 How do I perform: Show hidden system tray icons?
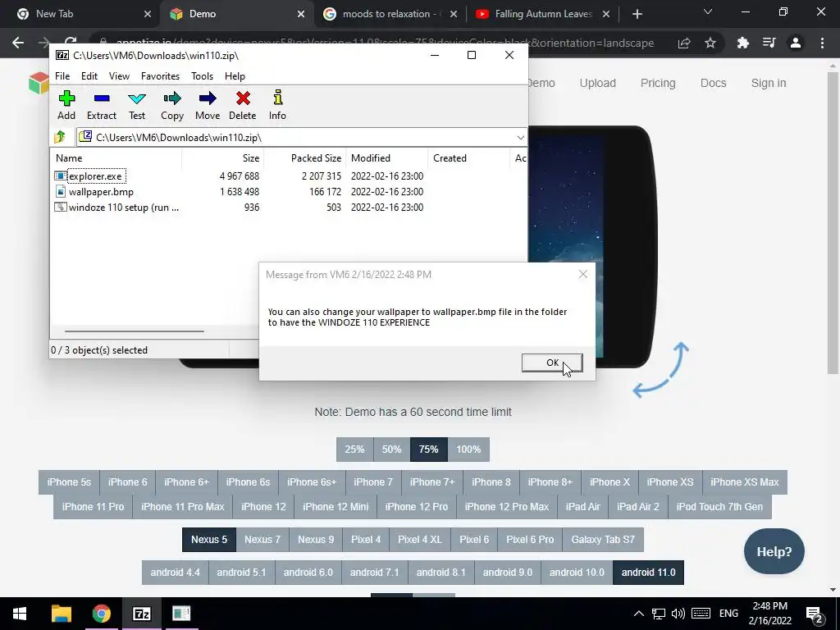tap(638, 614)
